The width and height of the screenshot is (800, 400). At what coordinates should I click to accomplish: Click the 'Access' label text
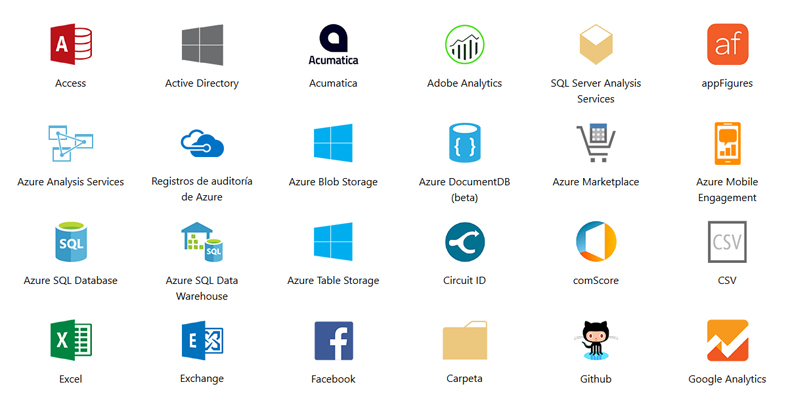pyautogui.click(x=70, y=83)
